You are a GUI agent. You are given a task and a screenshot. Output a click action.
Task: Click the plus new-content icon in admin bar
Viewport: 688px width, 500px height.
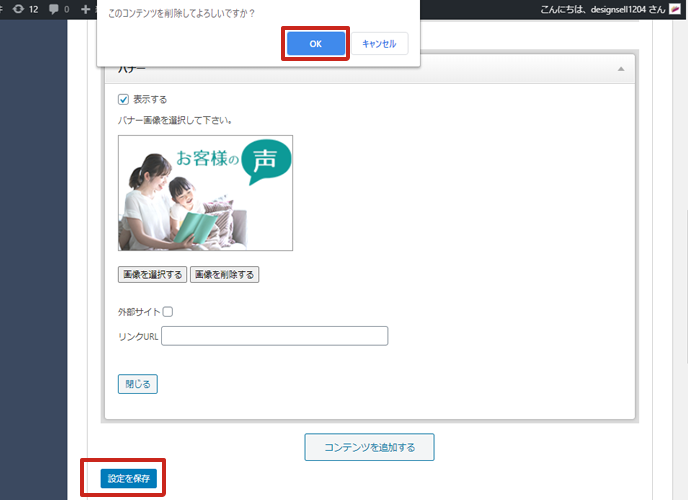pyautogui.click(x=86, y=9)
